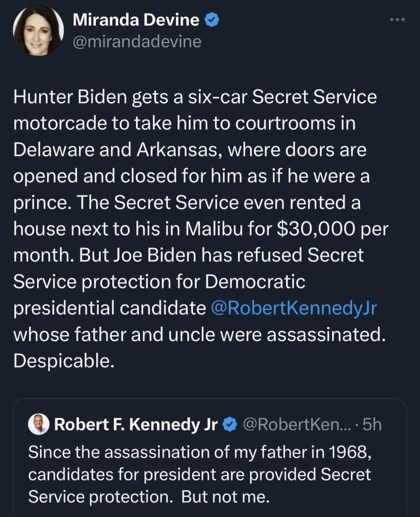This screenshot has width=420, height=517.
Task: Open the Miranda Devine display name link
Action: pyautogui.click(x=136, y=20)
